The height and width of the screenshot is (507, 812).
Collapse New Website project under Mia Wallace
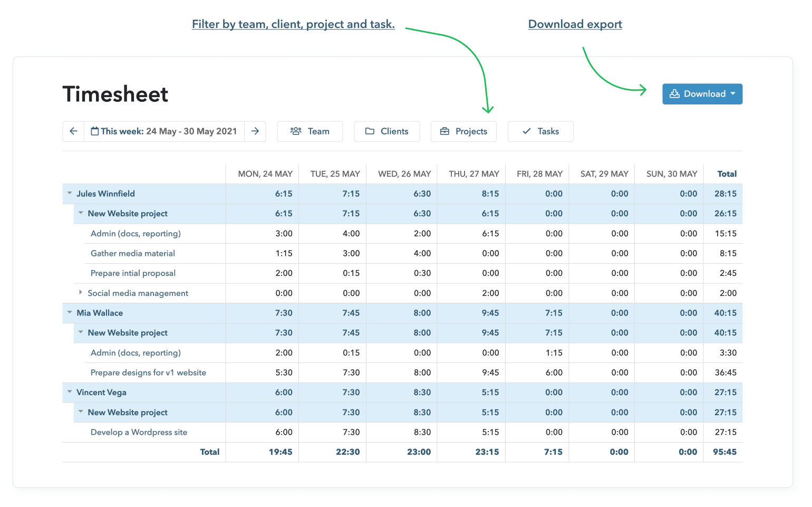[x=80, y=332]
